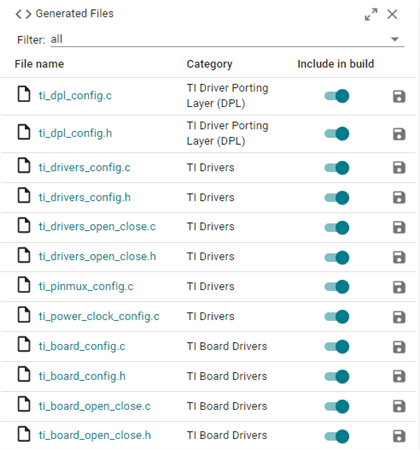Expand the Generated Files panel to fullscreen
This screenshot has height=450, width=420.
[371, 14]
